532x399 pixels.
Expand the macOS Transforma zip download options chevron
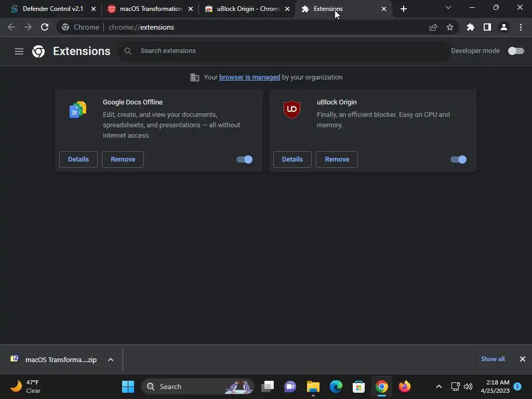pyautogui.click(x=111, y=360)
